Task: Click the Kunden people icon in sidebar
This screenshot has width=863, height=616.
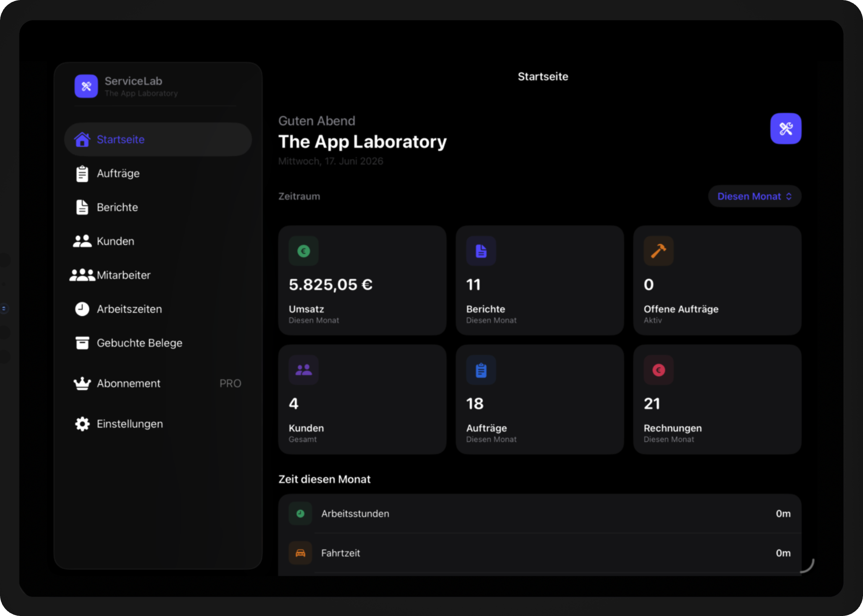Action: pyautogui.click(x=82, y=241)
